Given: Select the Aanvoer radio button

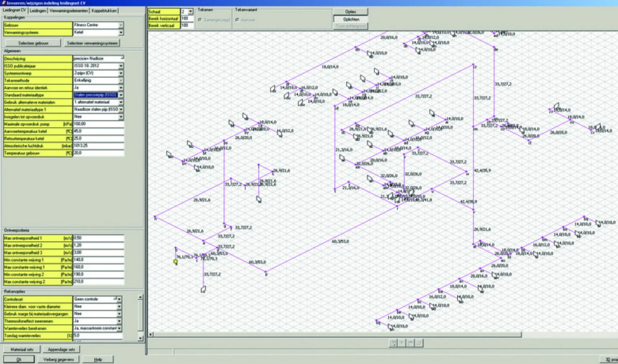Looking at the screenshot, I should click(237, 20).
